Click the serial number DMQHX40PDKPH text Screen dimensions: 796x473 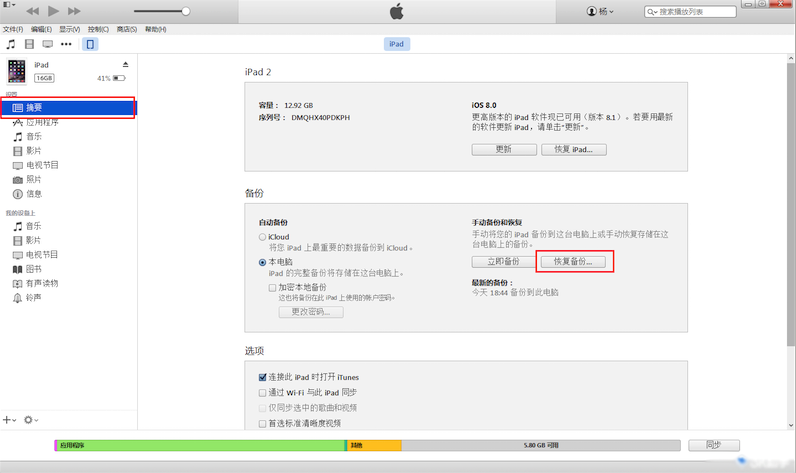321,118
